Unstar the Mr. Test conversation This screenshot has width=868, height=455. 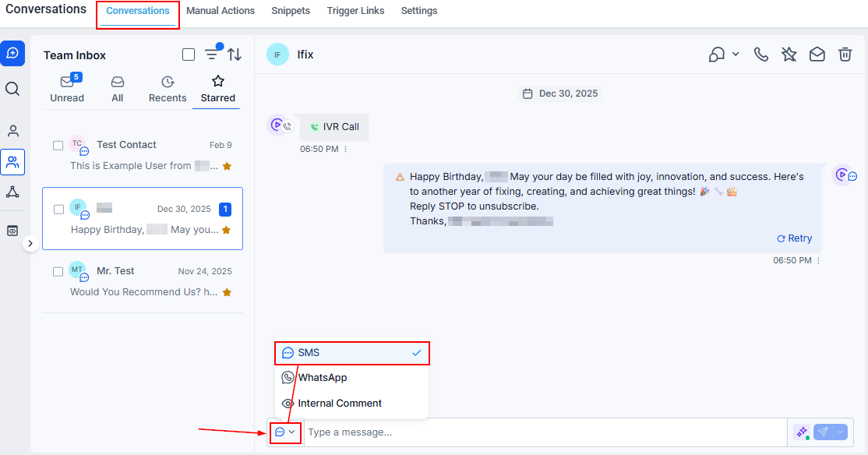(227, 292)
